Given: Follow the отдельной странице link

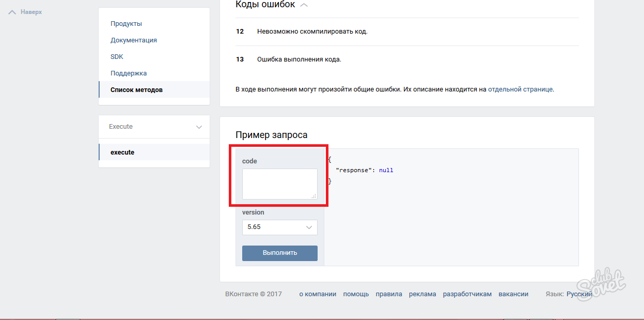Looking at the screenshot, I should 520,89.
